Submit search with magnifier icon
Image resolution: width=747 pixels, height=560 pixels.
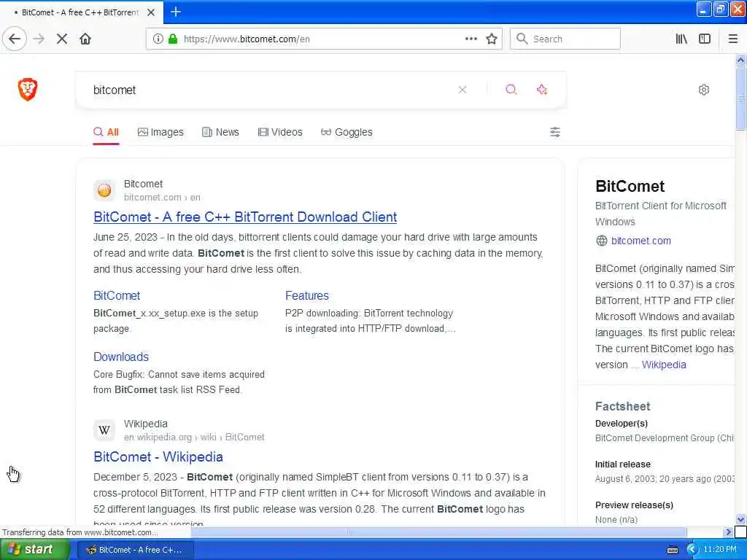(511, 90)
